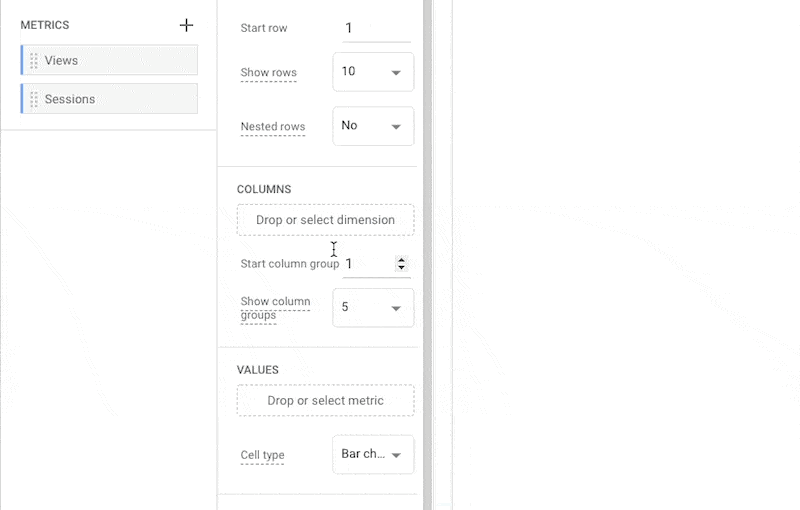Click the Show rows label
This screenshot has height=510, width=800.
point(268,73)
